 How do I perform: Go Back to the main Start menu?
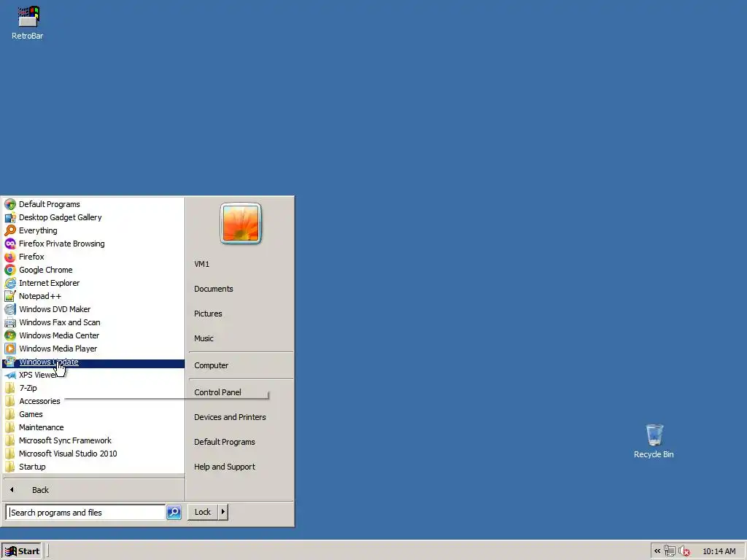[94, 490]
